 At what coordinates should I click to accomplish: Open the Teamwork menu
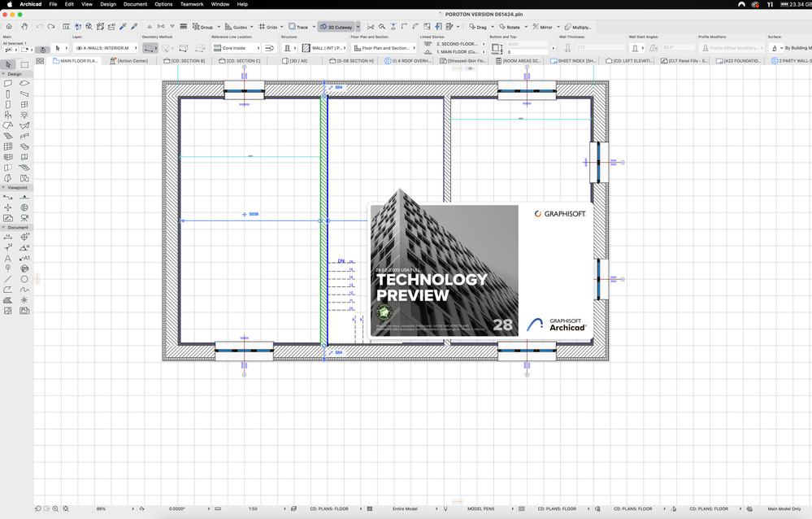(192, 4)
